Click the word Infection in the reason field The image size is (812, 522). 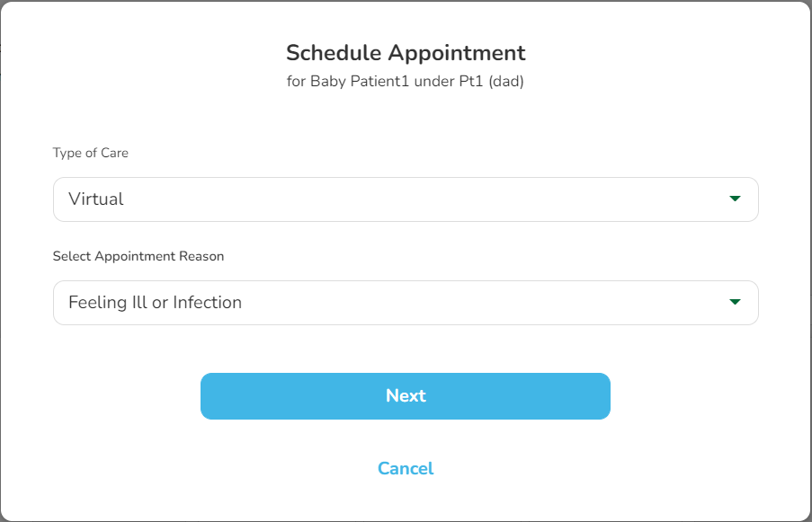[x=208, y=303]
